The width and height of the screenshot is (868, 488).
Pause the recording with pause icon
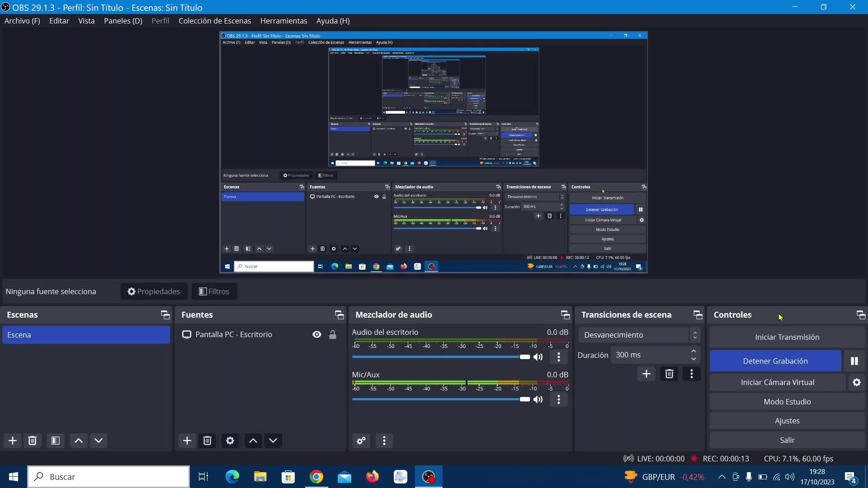(854, 361)
